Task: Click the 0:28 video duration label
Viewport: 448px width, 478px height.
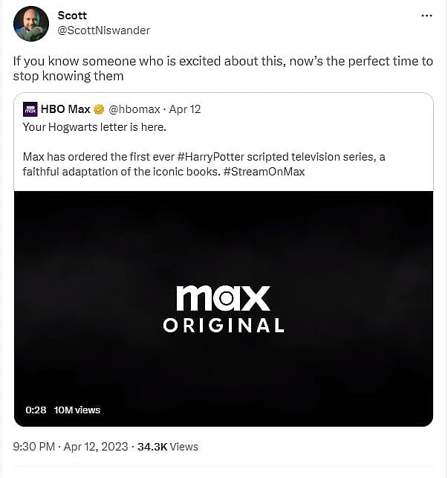Action: 36,410
